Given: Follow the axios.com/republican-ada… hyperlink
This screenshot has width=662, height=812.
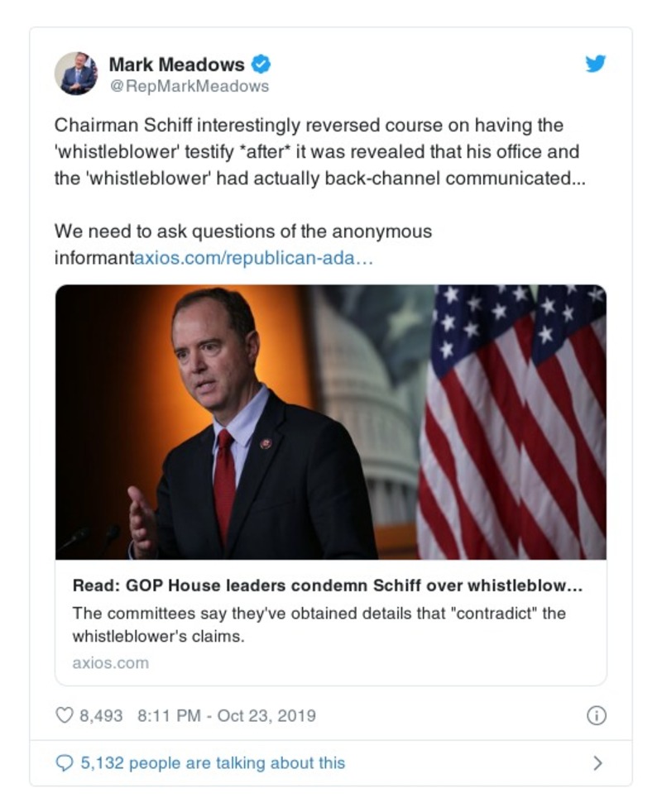Looking at the screenshot, I should coord(253,258).
